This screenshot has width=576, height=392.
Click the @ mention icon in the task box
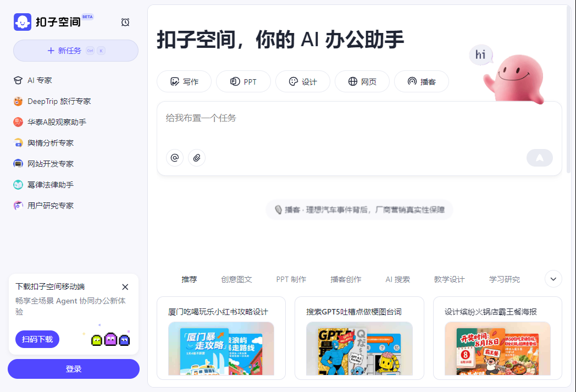pos(175,158)
